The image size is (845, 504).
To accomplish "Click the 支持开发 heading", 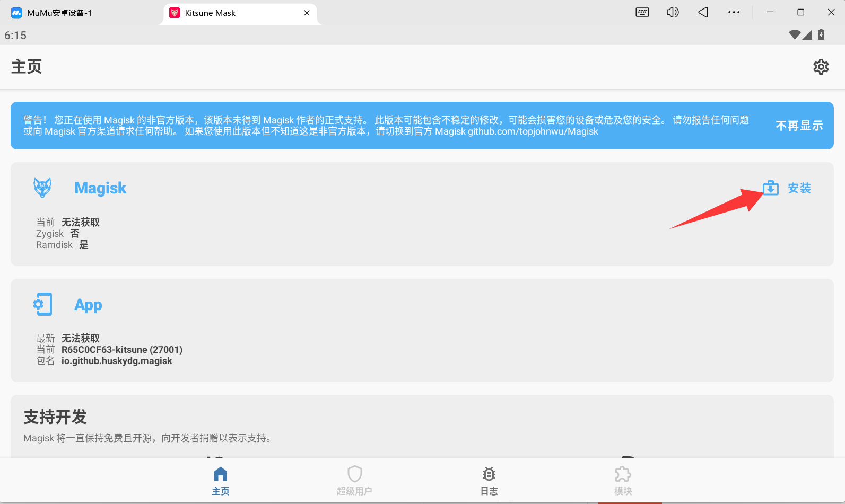I will point(55,417).
